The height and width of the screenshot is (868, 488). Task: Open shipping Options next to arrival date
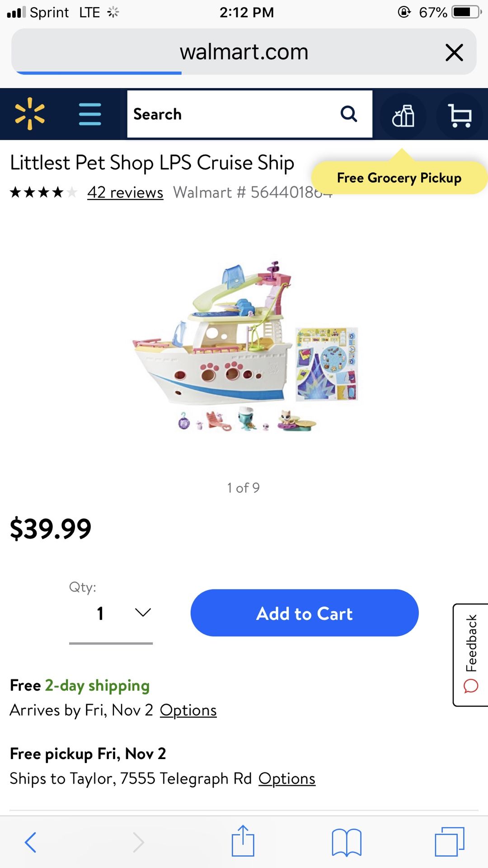(188, 710)
